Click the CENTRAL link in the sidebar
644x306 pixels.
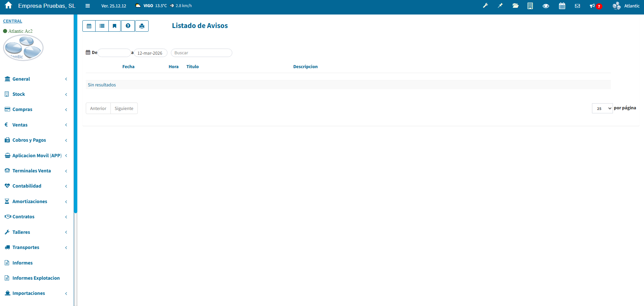[x=12, y=21]
